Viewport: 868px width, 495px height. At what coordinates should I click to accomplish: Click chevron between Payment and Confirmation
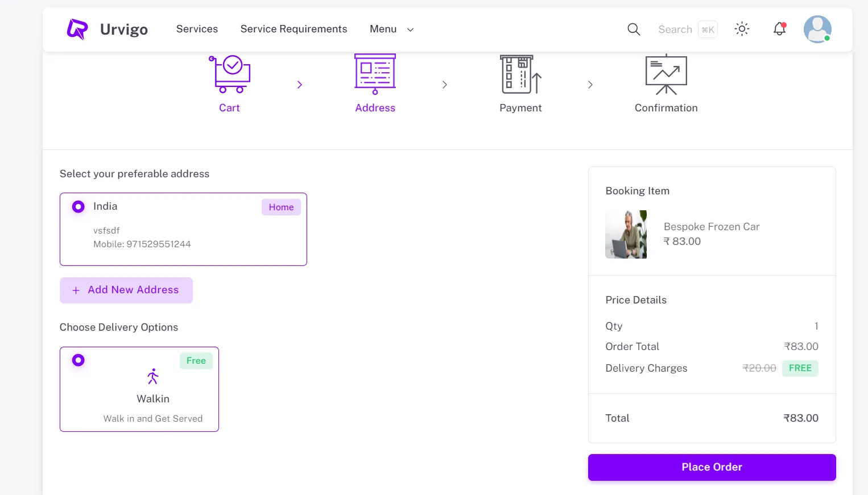(x=590, y=85)
